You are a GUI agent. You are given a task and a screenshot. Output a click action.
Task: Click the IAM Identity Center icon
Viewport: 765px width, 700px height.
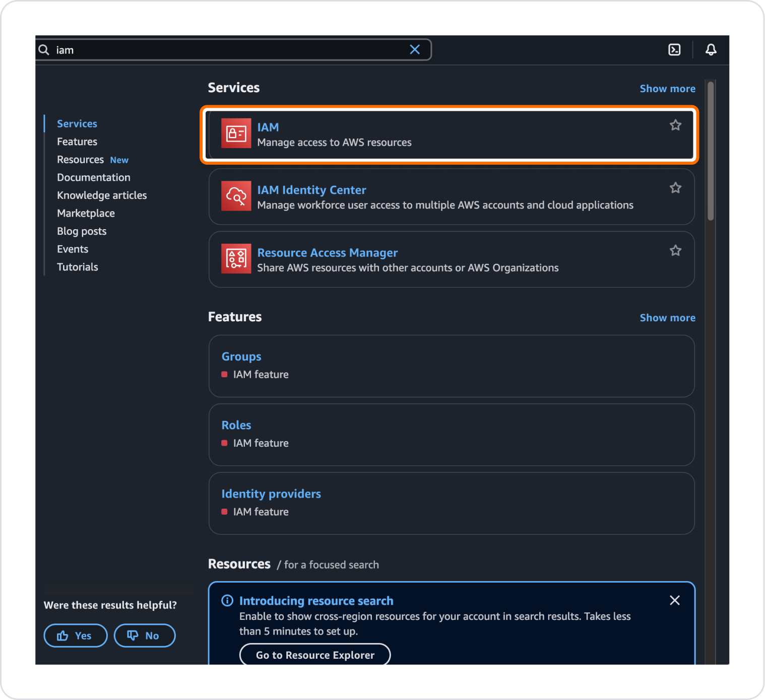[x=236, y=196]
